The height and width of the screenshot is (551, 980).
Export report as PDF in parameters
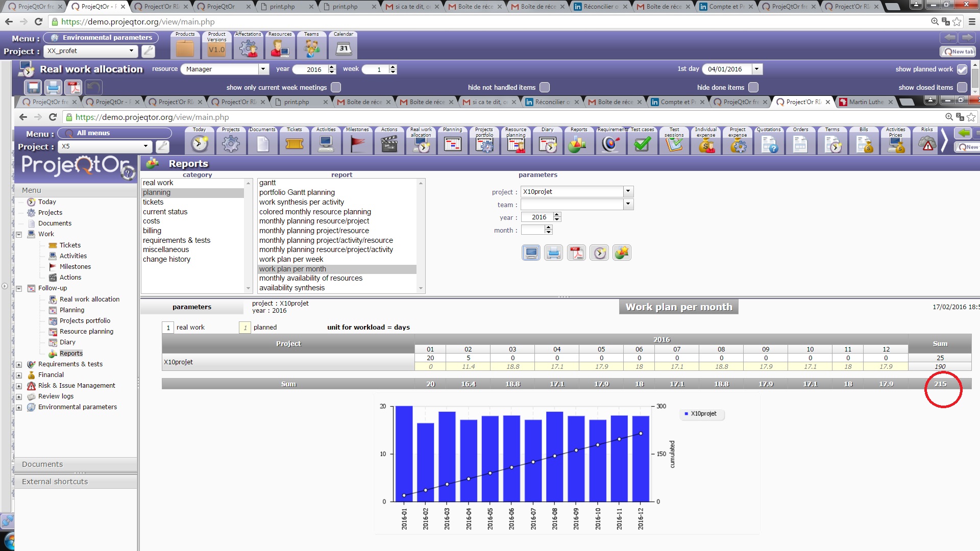[577, 253]
